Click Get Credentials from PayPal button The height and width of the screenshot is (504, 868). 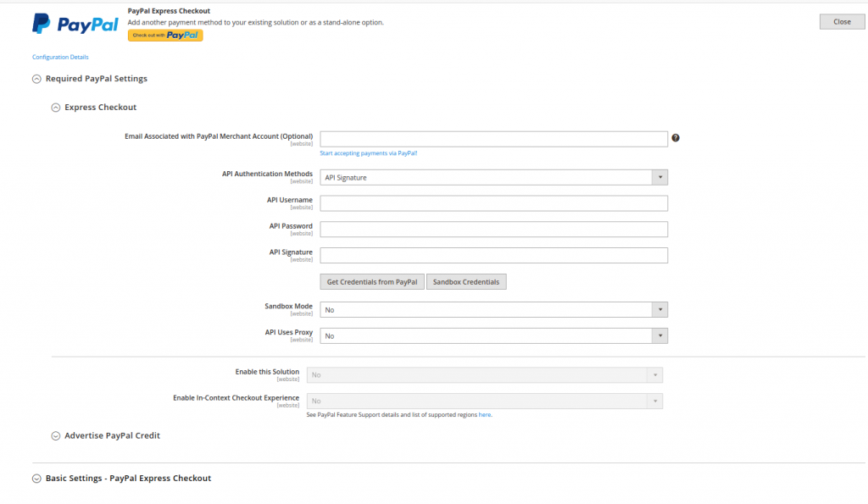[x=372, y=282]
